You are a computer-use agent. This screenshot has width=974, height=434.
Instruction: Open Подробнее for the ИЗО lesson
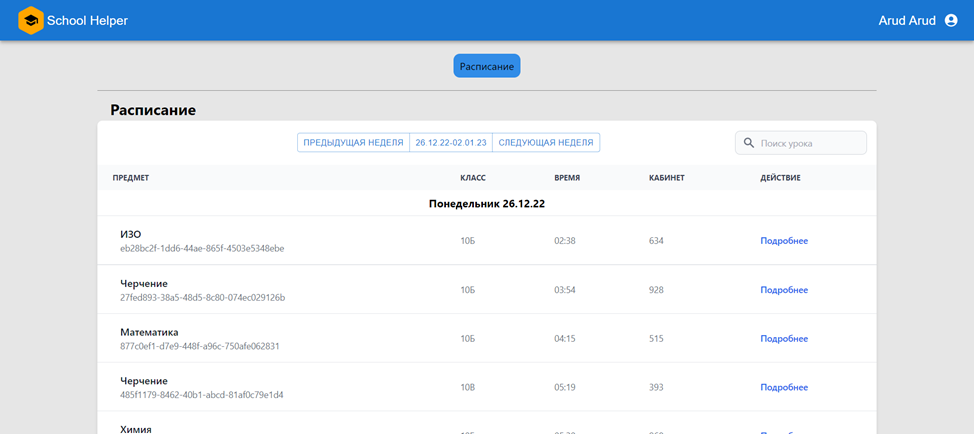coord(784,241)
